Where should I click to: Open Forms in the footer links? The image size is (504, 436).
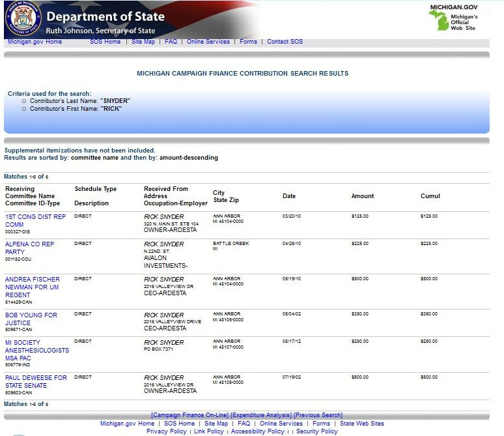click(x=322, y=424)
